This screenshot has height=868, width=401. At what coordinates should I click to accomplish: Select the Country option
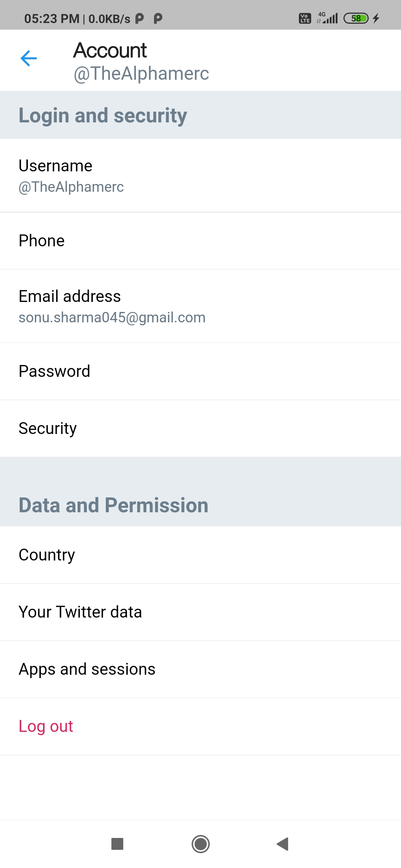[x=200, y=555]
